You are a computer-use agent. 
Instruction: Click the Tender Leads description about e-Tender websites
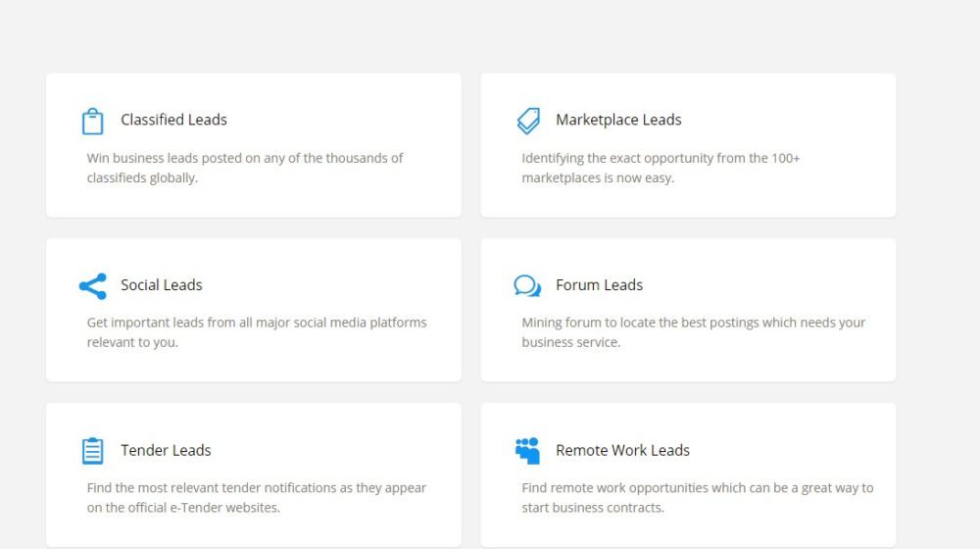pos(257,497)
